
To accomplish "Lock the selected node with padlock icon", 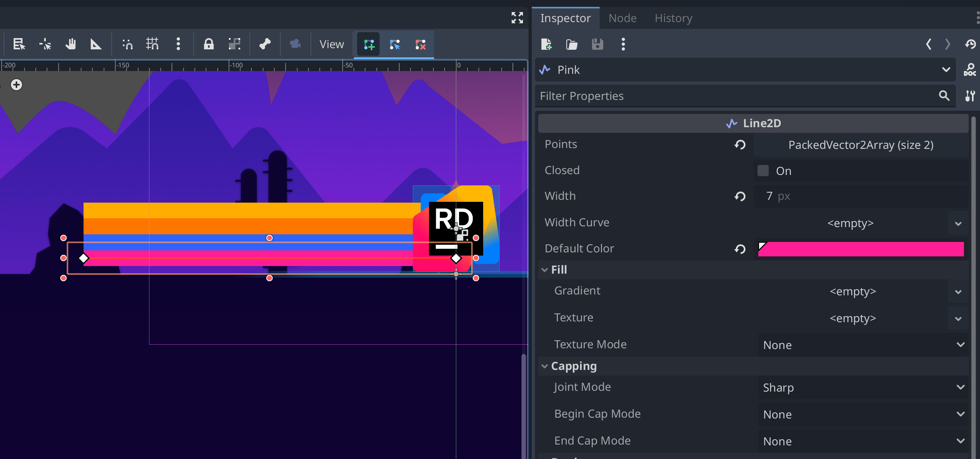I will (x=209, y=44).
